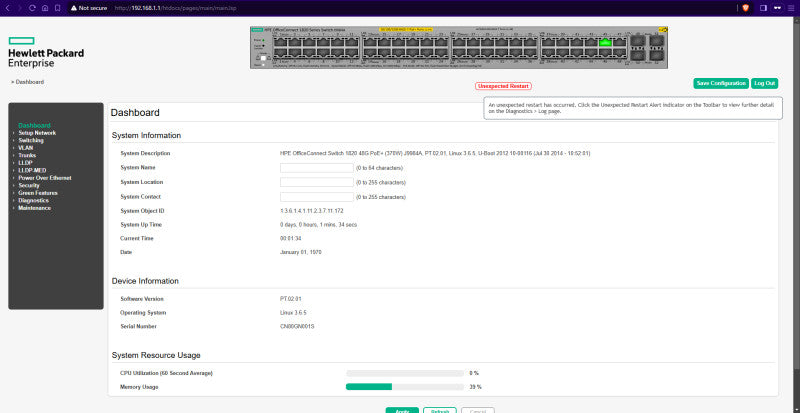The height and width of the screenshot is (413, 800).
Task: Open the browser hamburger menu
Action: click(x=791, y=8)
